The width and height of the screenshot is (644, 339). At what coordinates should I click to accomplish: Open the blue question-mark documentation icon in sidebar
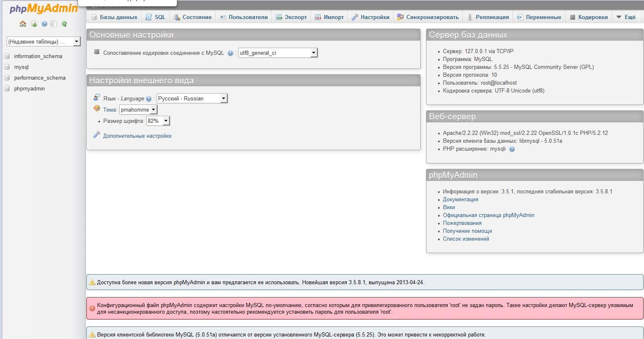pos(44,24)
